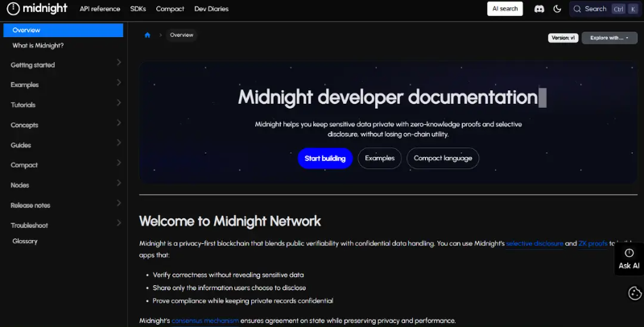Click the search magnifier icon
This screenshot has width=644, height=327.
pyautogui.click(x=577, y=9)
